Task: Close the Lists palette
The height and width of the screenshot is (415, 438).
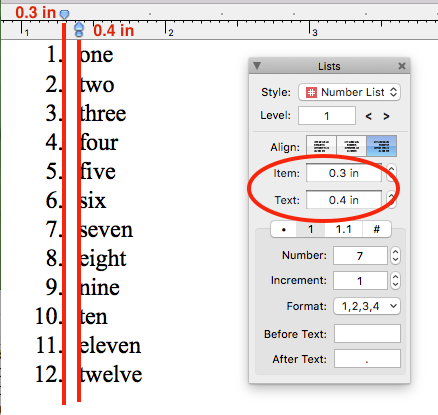Action: pyautogui.click(x=402, y=66)
